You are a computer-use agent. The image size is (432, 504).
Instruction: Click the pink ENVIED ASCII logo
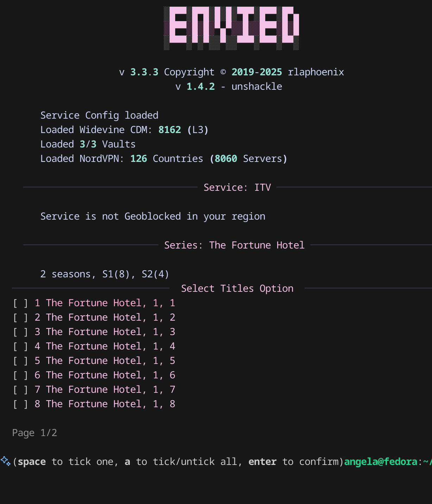pyautogui.click(x=231, y=28)
